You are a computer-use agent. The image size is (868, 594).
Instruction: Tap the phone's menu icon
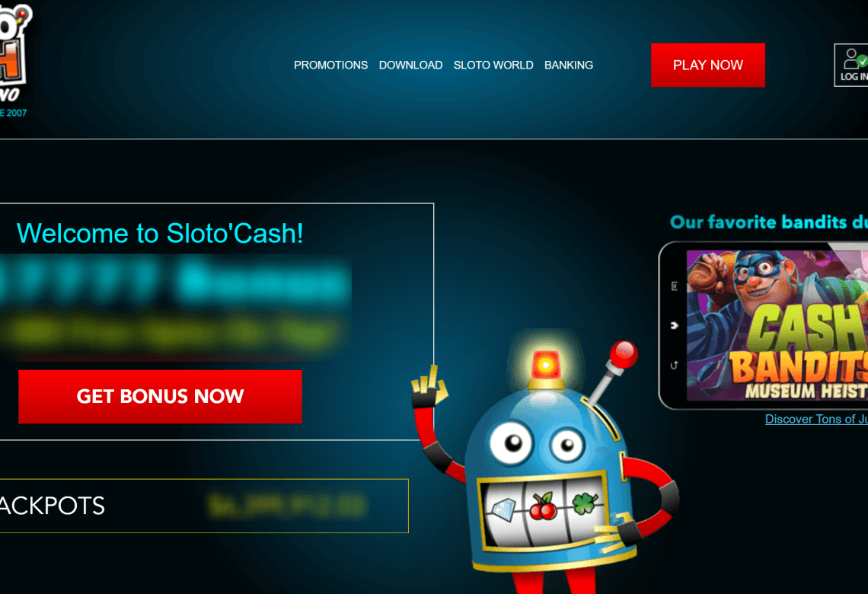(x=675, y=286)
